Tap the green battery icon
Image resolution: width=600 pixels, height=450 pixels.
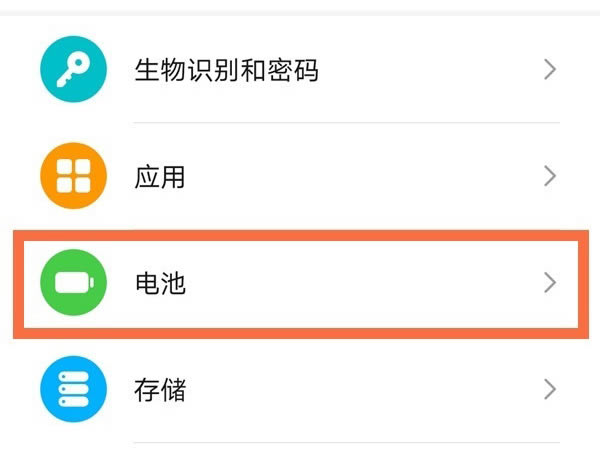click(x=73, y=284)
